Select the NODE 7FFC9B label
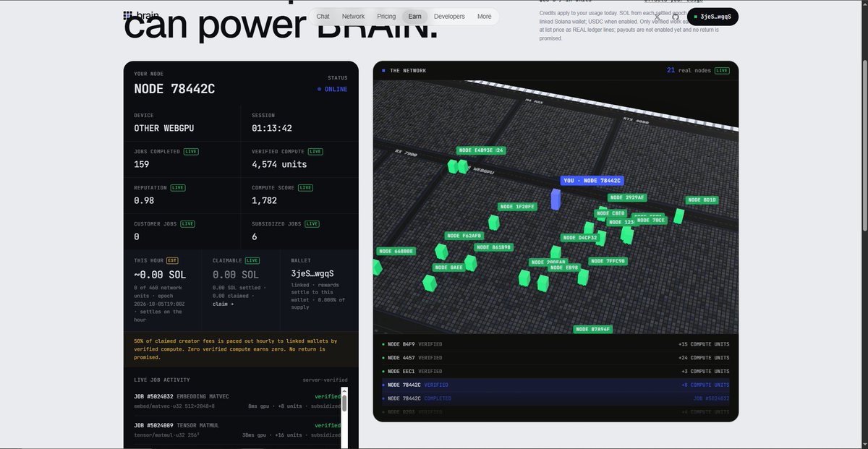The image size is (868, 449). tap(608, 261)
